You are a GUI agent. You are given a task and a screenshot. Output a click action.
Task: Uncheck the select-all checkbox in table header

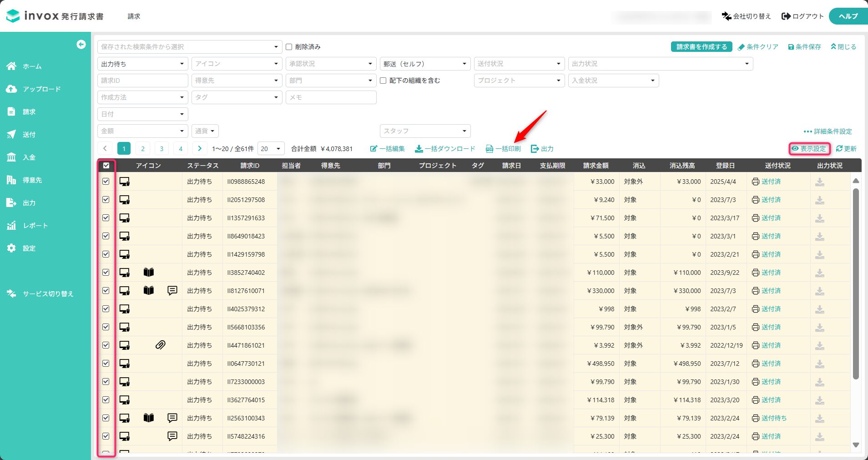click(x=106, y=166)
